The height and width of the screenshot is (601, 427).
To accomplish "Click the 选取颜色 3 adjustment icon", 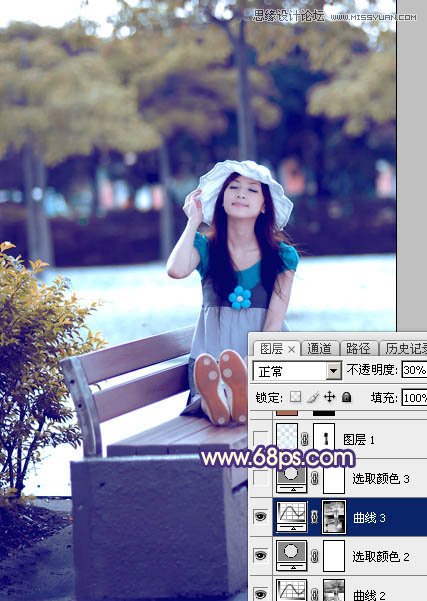I will click(292, 479).
